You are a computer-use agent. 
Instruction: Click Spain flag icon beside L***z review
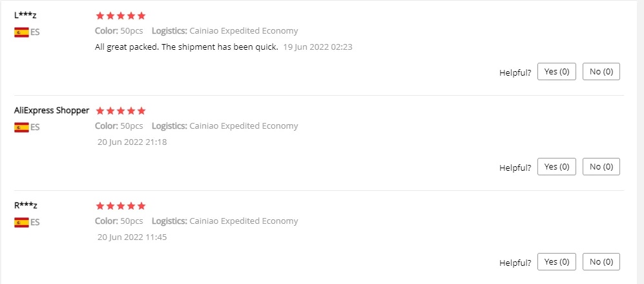click(x=21, y=32)
